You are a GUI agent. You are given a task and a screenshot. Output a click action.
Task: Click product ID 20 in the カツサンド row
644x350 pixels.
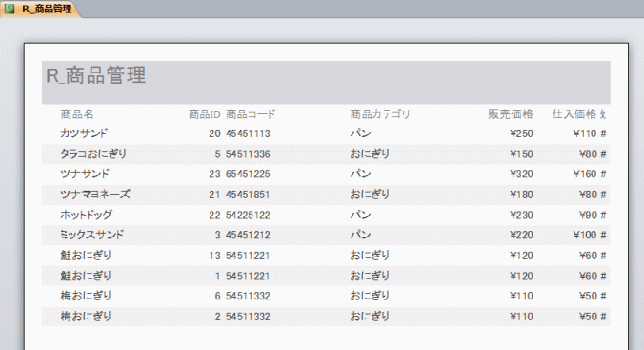click(x=214, y=134)
